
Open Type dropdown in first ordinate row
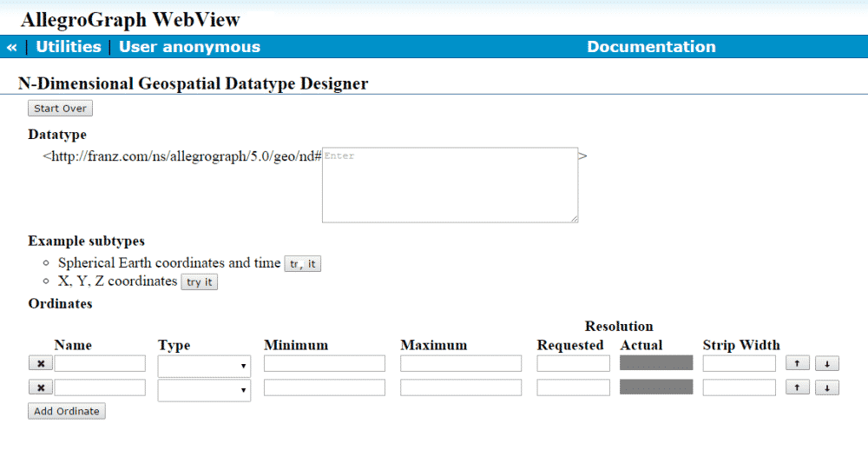204,366
